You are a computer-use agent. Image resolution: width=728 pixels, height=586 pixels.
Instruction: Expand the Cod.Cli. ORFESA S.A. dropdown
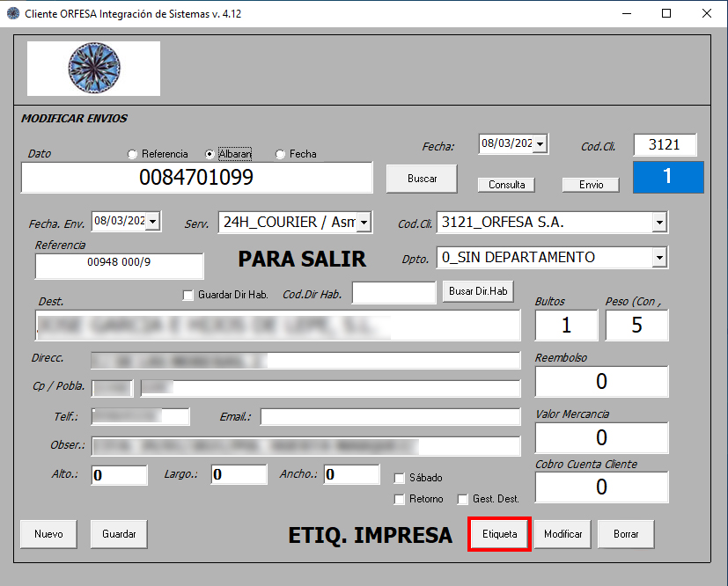tap(659, 223)
